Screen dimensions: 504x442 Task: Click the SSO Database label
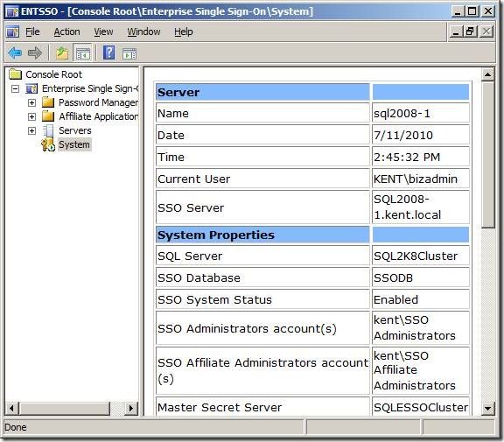click(199, 277)
